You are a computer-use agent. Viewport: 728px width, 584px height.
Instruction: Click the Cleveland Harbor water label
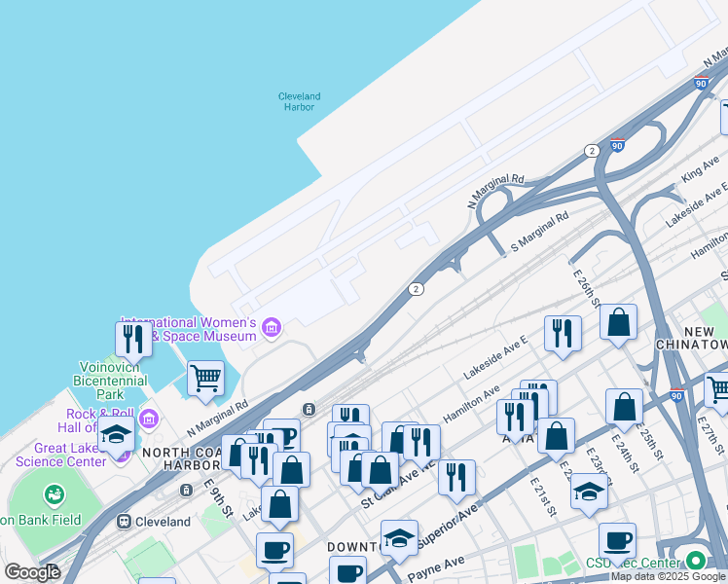pyautogui.click(x=300, y=101)
